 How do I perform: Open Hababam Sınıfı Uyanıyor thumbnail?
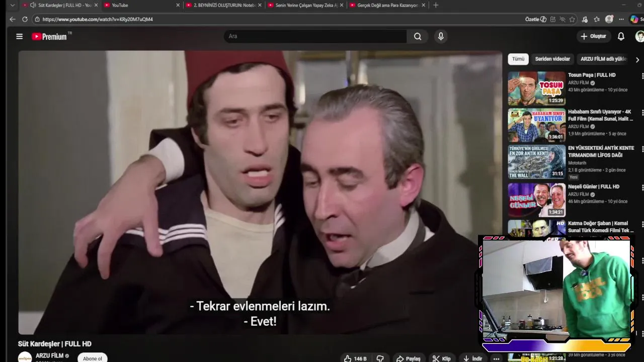(x=536, y=125)
